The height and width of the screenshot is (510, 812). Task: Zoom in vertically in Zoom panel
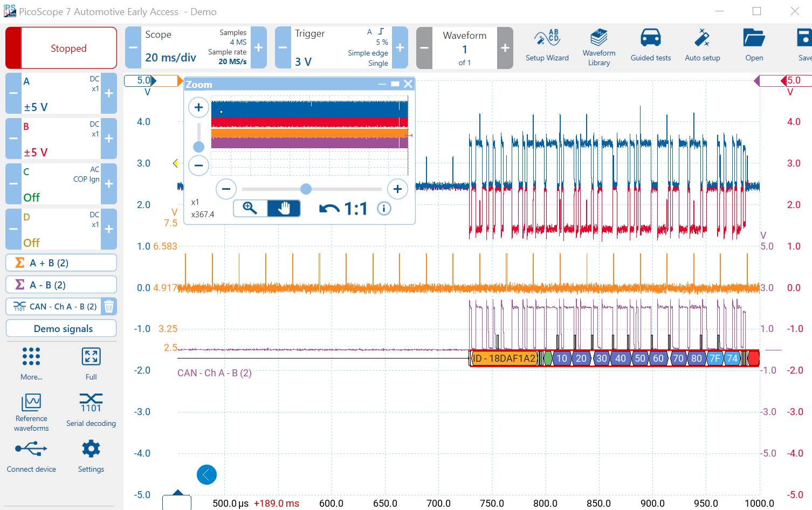(198, 107)
